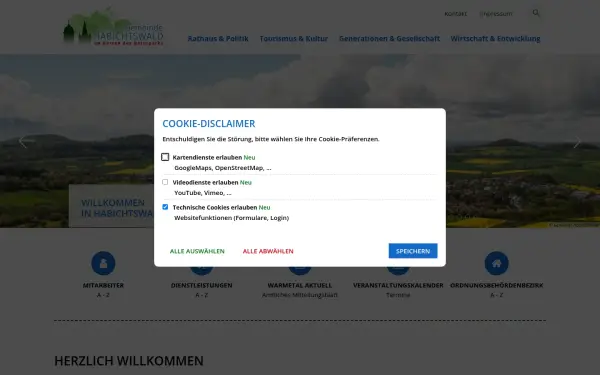This screenshot has height=375, width=600.
Task: Open the Tourismus & Kultur menu
Action: click(x=294, y=39)
